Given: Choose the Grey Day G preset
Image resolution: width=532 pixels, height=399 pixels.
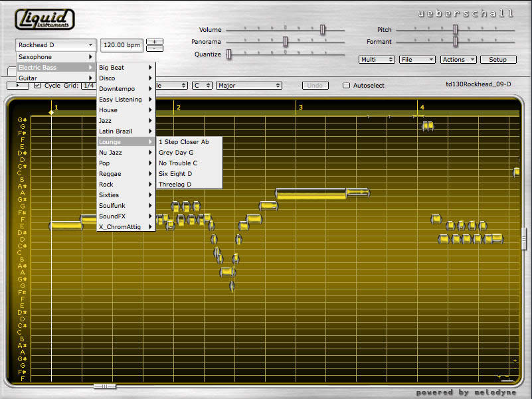Looking at the screenshot, I should 189,153.
